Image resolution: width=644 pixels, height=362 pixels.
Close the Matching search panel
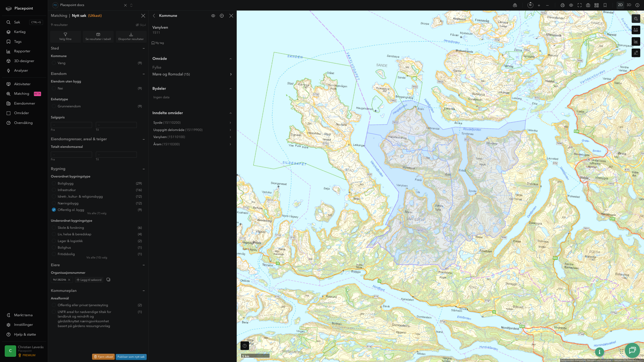(x=143, y=16)
